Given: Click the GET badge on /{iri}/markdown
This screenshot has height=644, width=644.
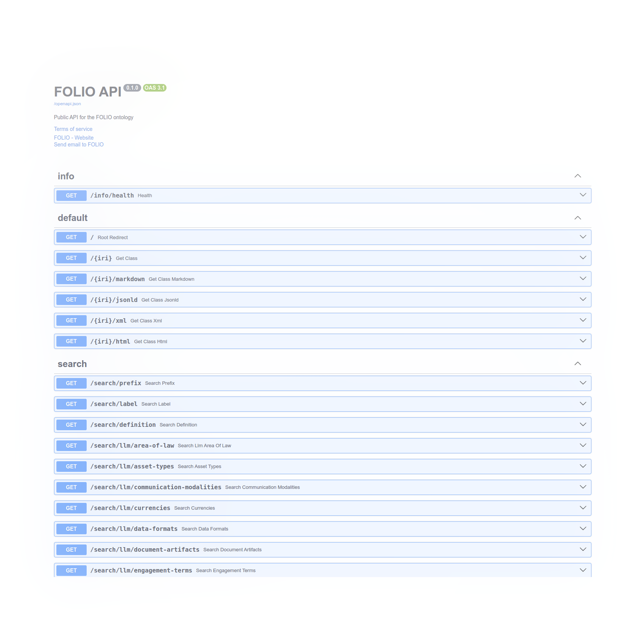Looking at the screenshot, I should point(71,279).
